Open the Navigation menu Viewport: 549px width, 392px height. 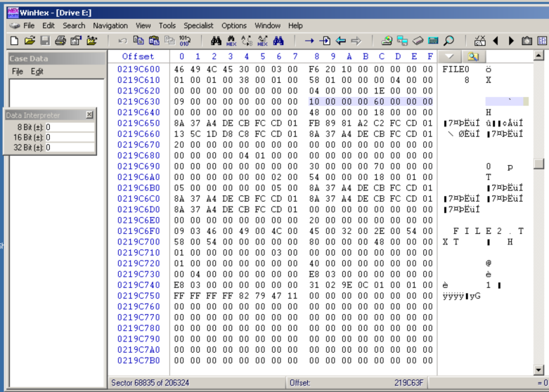tap(110, 25)
